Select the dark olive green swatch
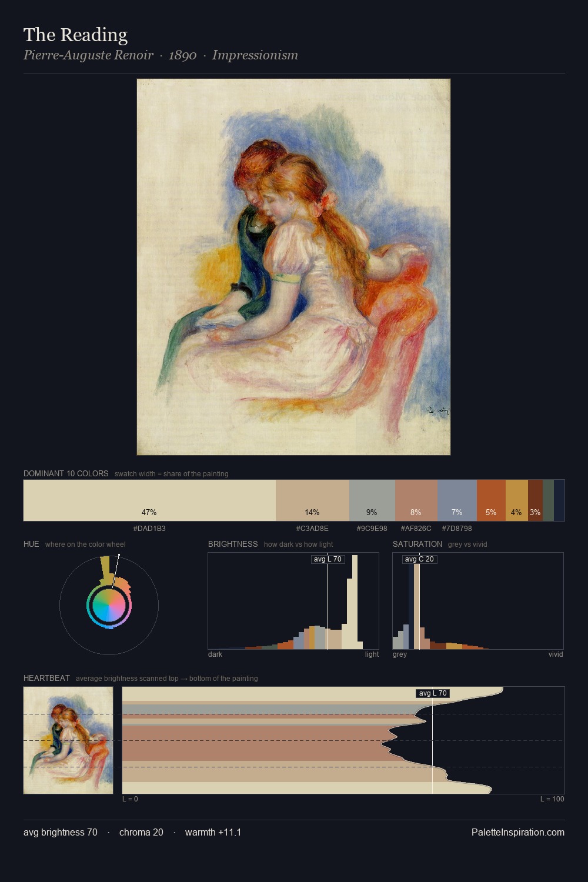 pyautogui.click(x=548, y=500)
